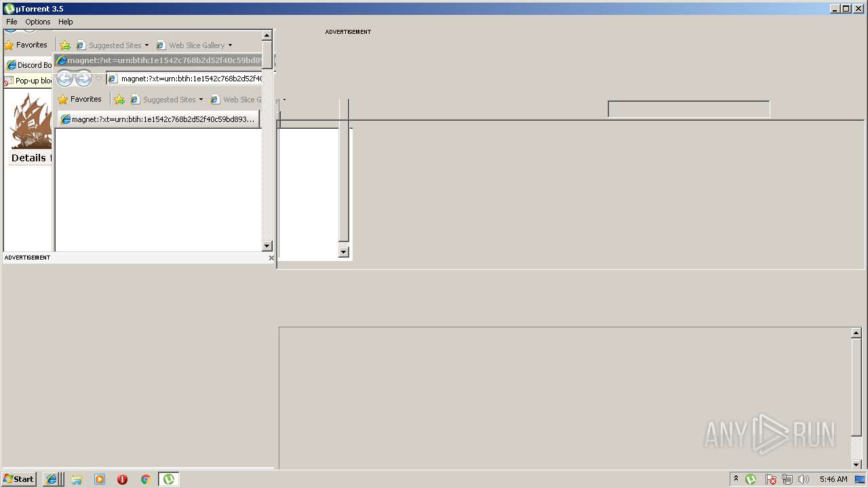This screenshot has height=488, width=868.
Task: Show hidden system tray icons
Action: pyautogui.click(x=736, y=479)
